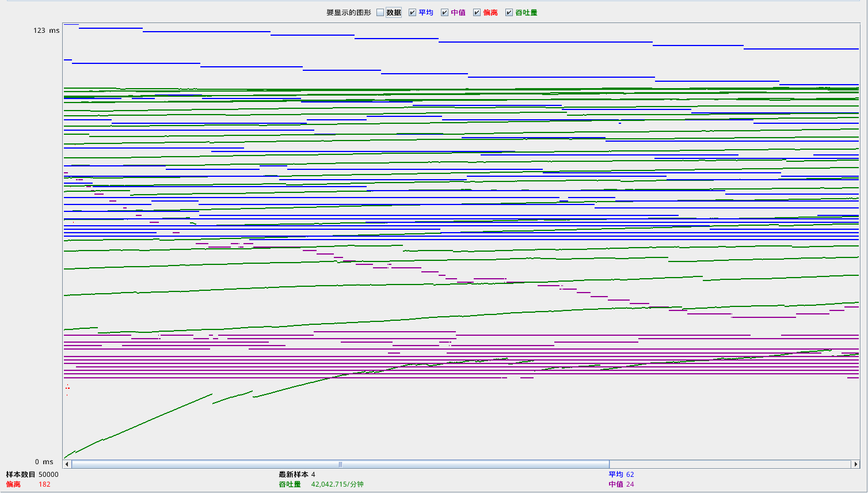Click the 要显示的图形 label
Viewport: 868px width, 493px height.
point(349,13)
